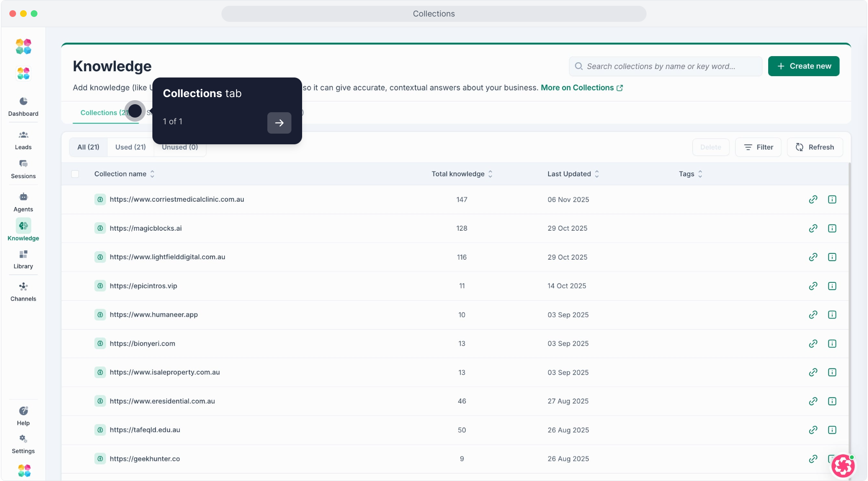Click link icon for magicblocks.ai row
868x481 pixels.
pos(813,228)
